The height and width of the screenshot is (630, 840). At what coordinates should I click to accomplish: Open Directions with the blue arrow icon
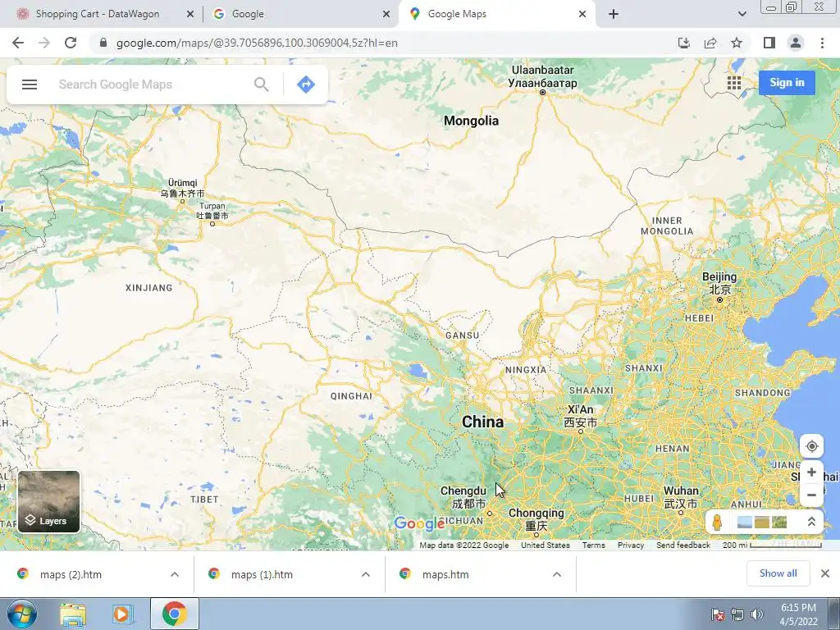coord(305,84)
